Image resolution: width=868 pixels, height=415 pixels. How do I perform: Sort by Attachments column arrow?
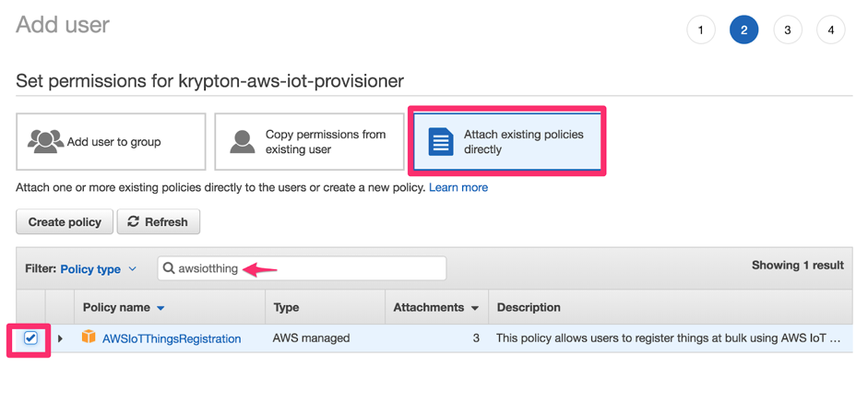475,308
